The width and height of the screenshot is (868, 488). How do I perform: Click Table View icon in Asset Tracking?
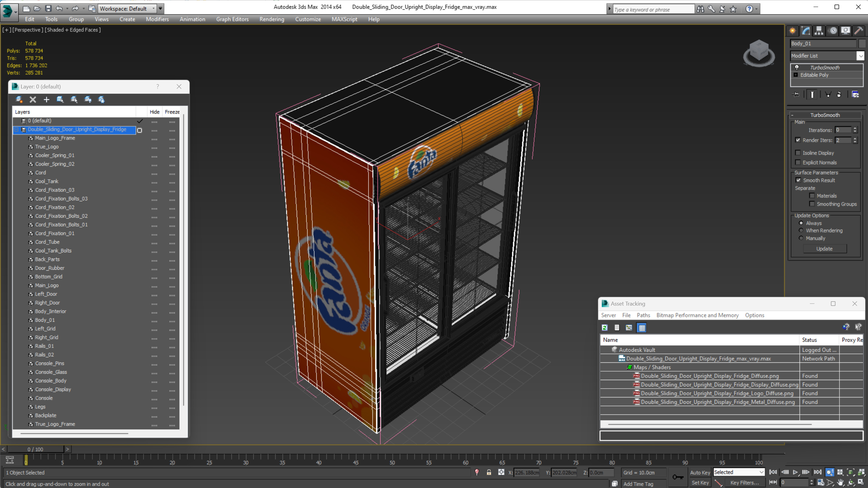point(642,327)
